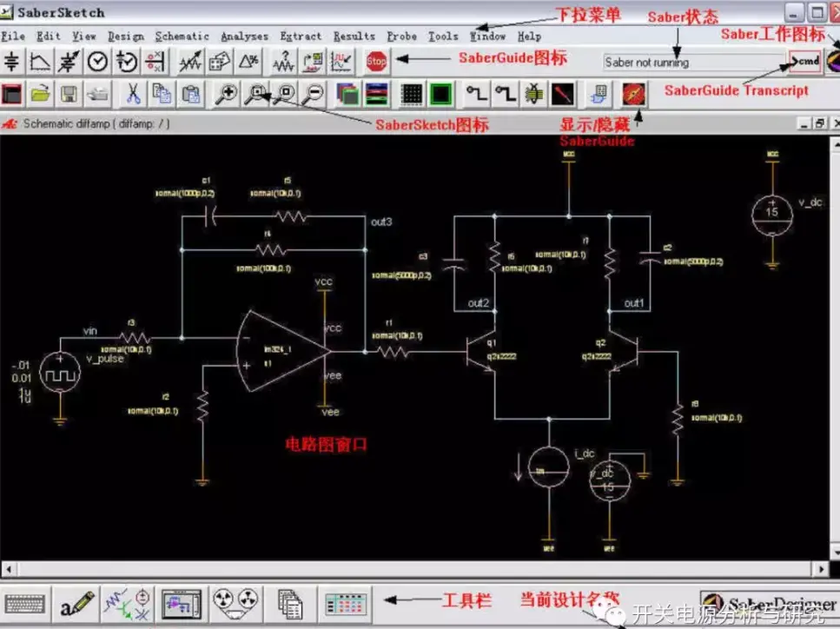Image resolution: width=840 pixels, height=629 pixels.
Task: Click the green-bordered black square icon
Action: [441, 95]
